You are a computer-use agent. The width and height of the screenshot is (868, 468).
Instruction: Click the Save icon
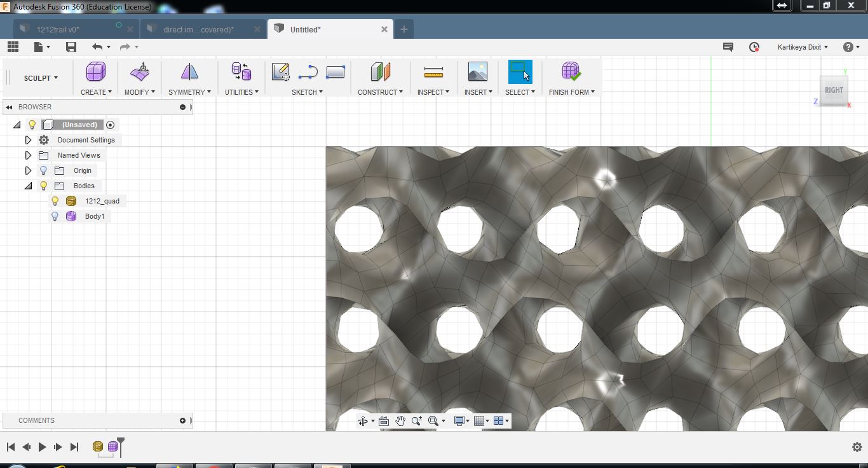click(x=71, y=46)
